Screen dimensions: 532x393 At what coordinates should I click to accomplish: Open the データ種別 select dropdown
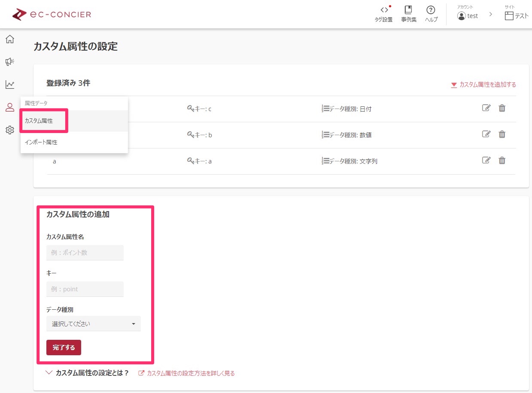94,324
